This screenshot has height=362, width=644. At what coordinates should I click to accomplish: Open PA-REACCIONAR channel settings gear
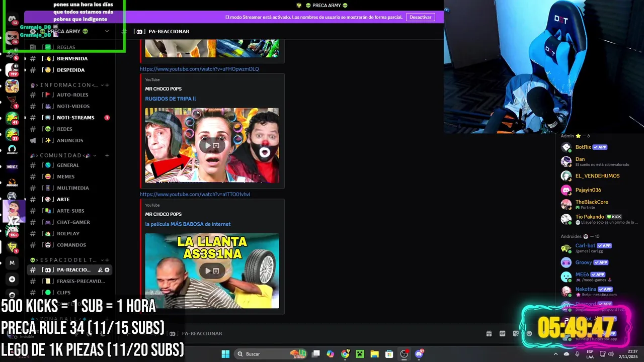(x=107, y=270)
